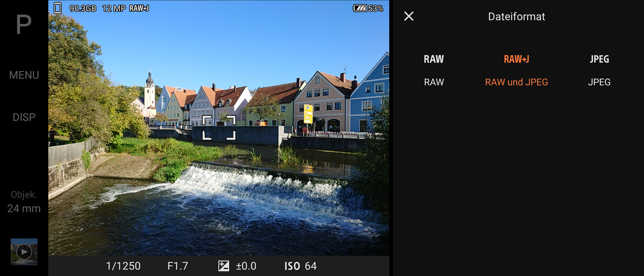Tap the battery status icon
The width and height of the screenshot is (644, 276).
[360, 8]
